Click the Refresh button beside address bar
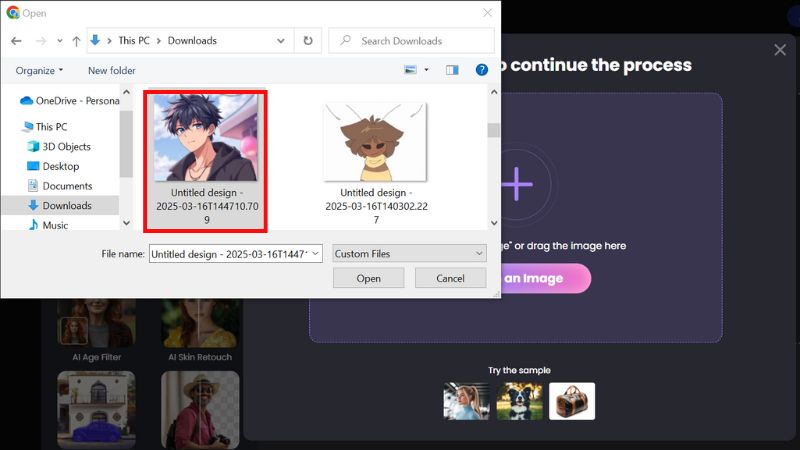 308,41
